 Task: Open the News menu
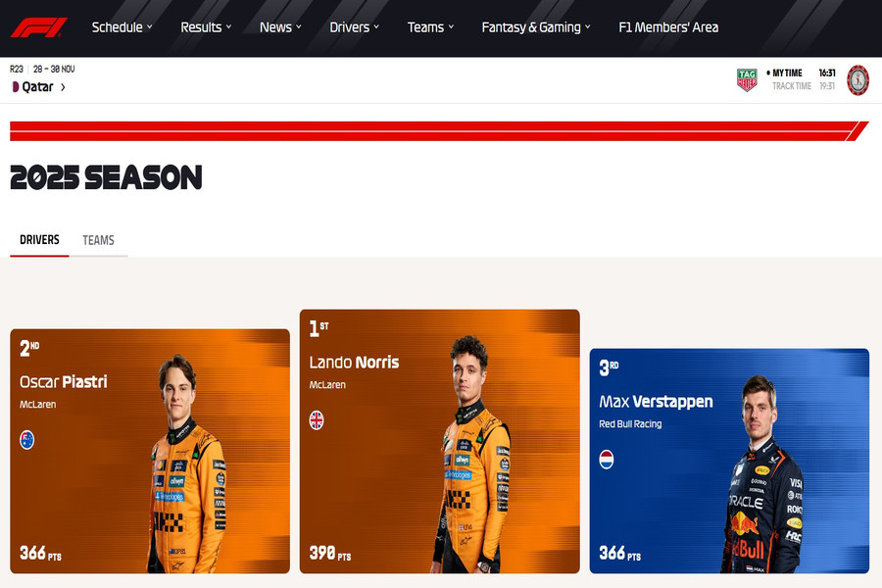[x=281, y=27]
